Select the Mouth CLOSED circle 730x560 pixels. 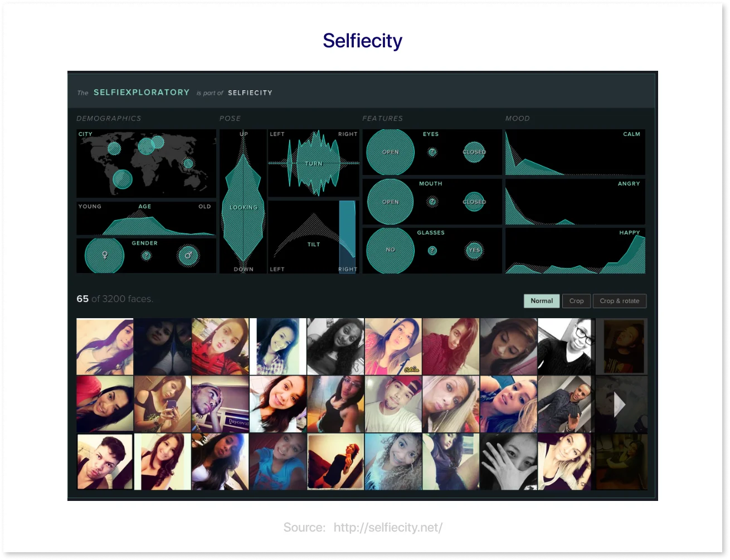click(474, 202)
